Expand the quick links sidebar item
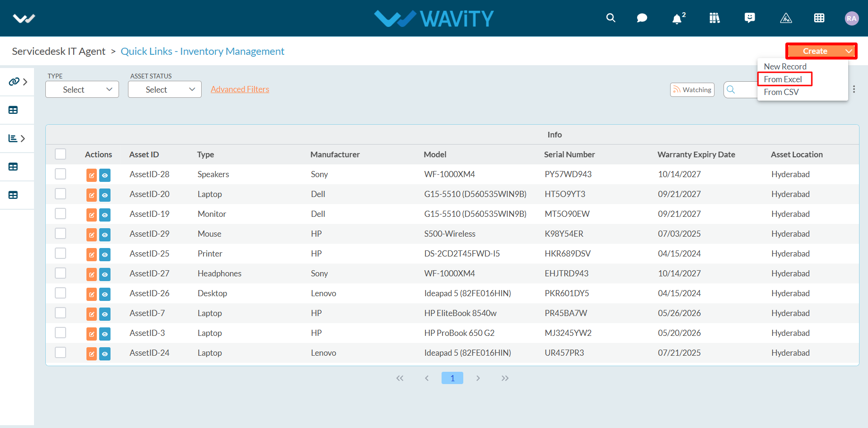Viewport: 868px width, 428px height. coord(17,82)
